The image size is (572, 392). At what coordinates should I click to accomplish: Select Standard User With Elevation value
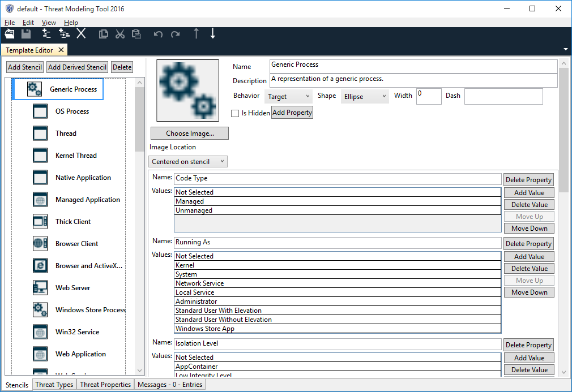338,311
